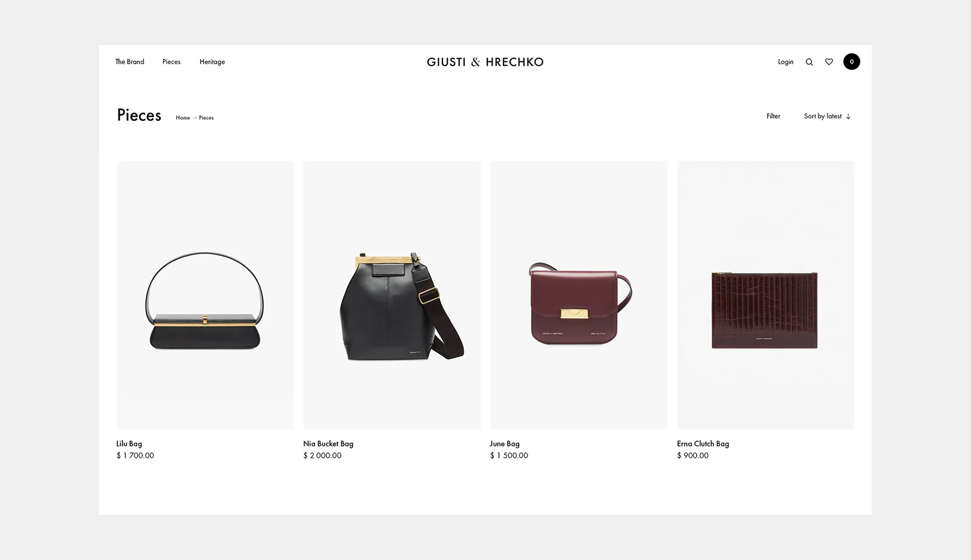Open the search magnifier icon
971x560 pixels.
pos(809,62)
